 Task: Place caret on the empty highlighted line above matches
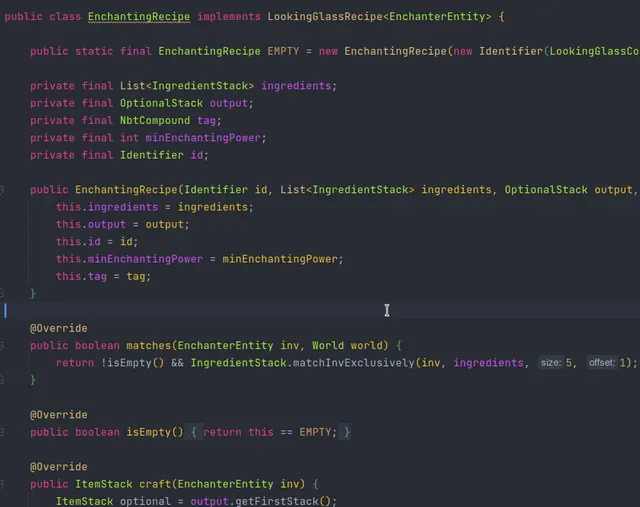[x=320, y=311]
